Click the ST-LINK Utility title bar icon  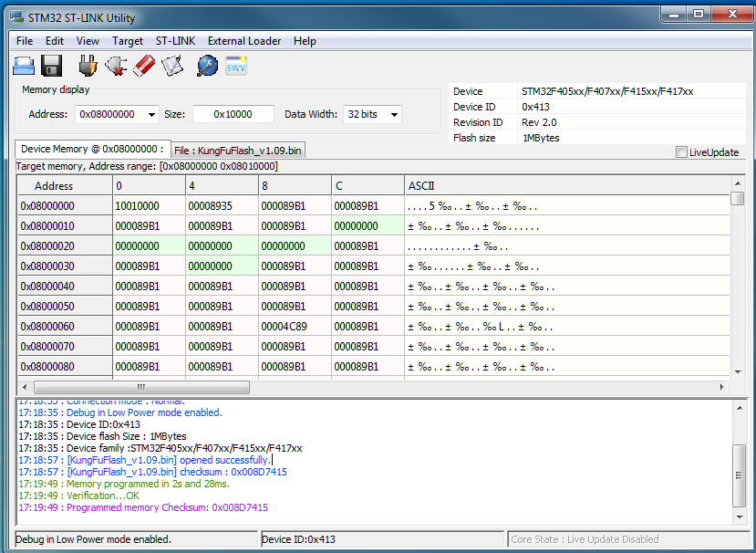tap(16, 17)
